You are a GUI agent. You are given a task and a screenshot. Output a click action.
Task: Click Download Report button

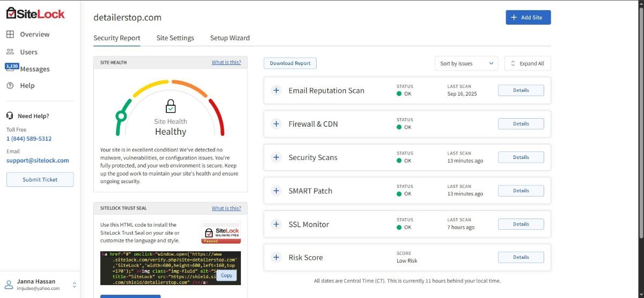tap(290, 63)
